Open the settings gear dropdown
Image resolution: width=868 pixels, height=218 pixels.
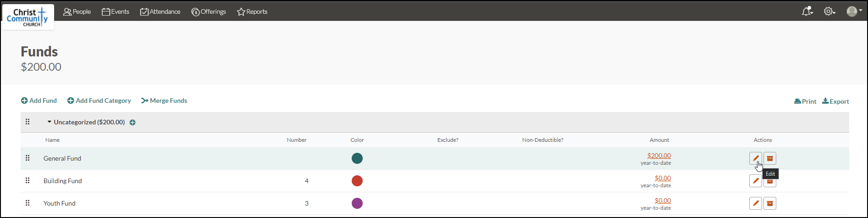point(829,11)
